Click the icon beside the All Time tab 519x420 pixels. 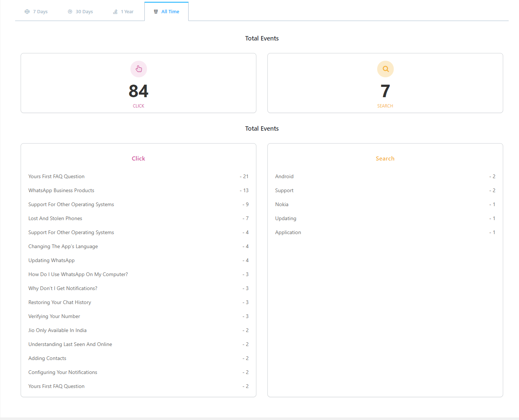pos(156,12)
